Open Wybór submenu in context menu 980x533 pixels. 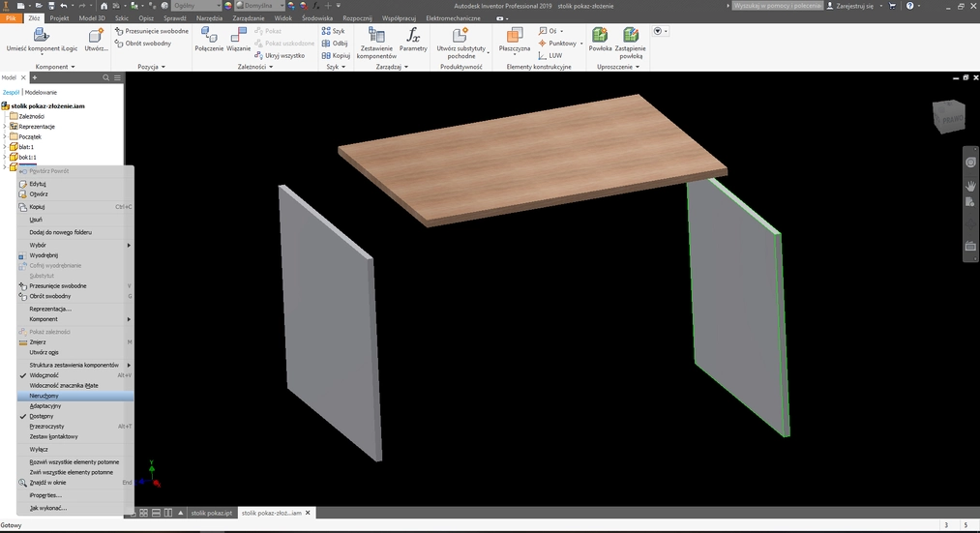pos(75,245)
